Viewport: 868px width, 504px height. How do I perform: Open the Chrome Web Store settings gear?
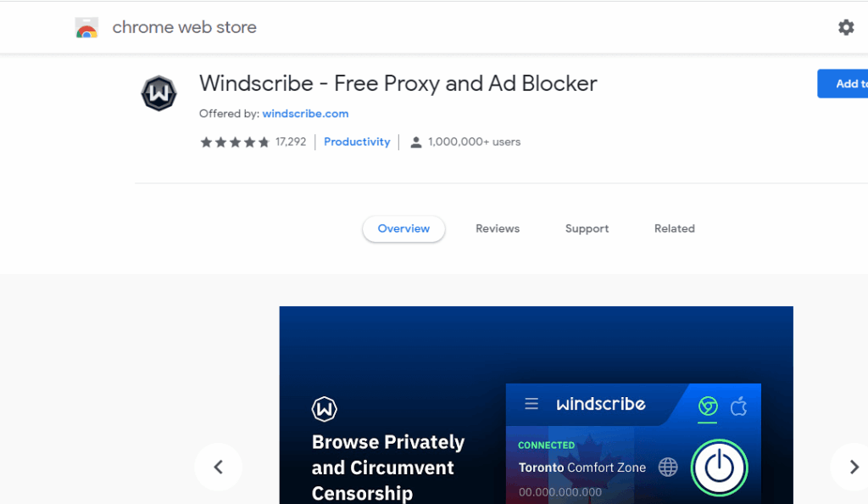[846, 27]
